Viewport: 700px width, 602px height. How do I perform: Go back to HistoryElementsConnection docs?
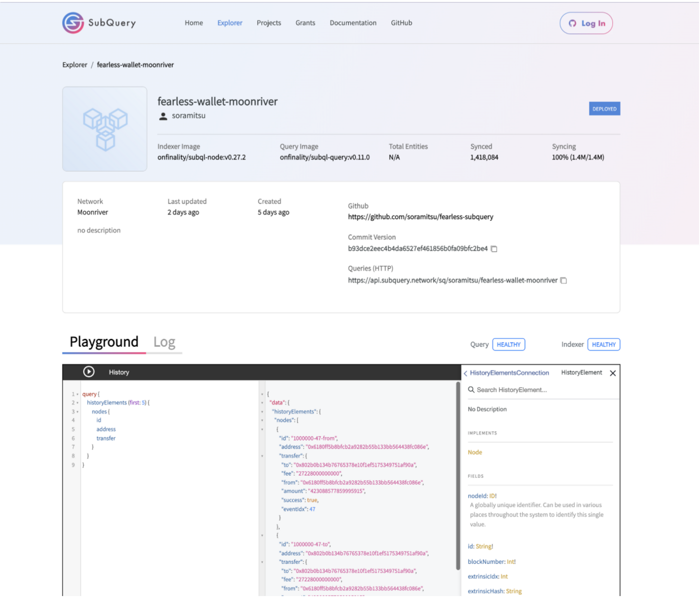pos(506,373)
